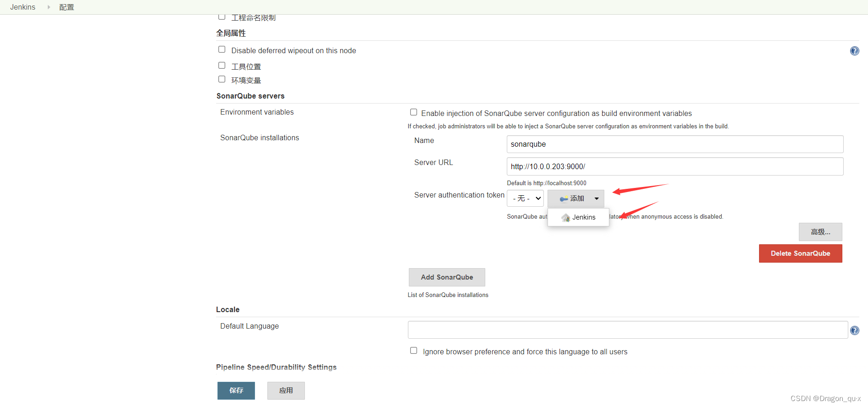Check the 工具位置 checkbox
This screenshot has width=868, height=407.
pyautogui.click(x=222, y=66)
